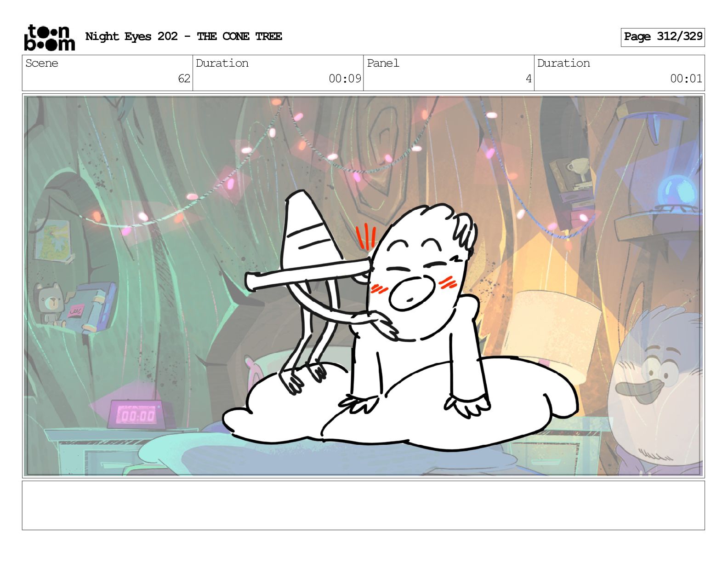Click the empty notes box below the panel
This screenshot has height=563, width=728.
[363, 505]
